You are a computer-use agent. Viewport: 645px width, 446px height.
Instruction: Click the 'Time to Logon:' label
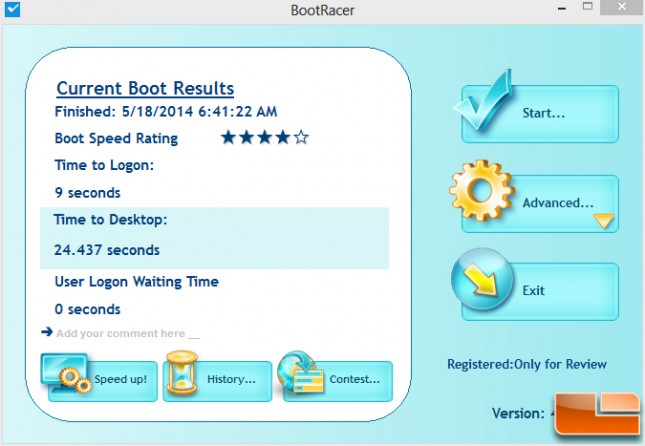coord(104,165)
